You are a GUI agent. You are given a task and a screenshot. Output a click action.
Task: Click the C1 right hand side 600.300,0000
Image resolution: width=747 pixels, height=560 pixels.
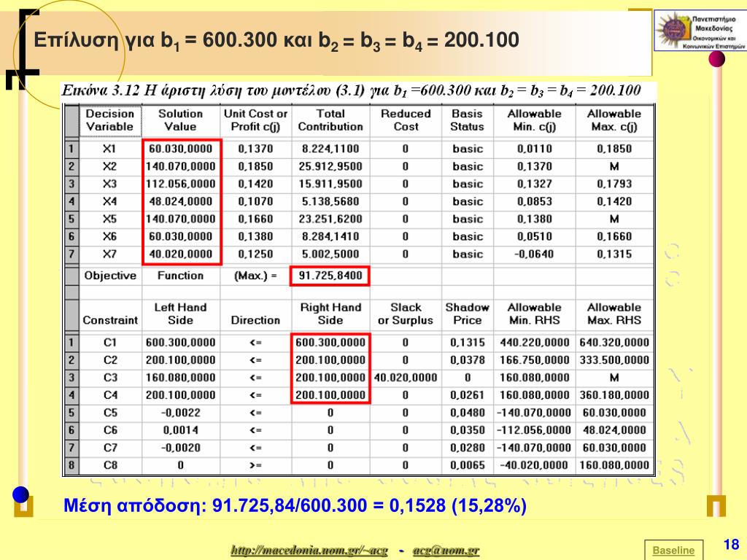pos(330,343)
